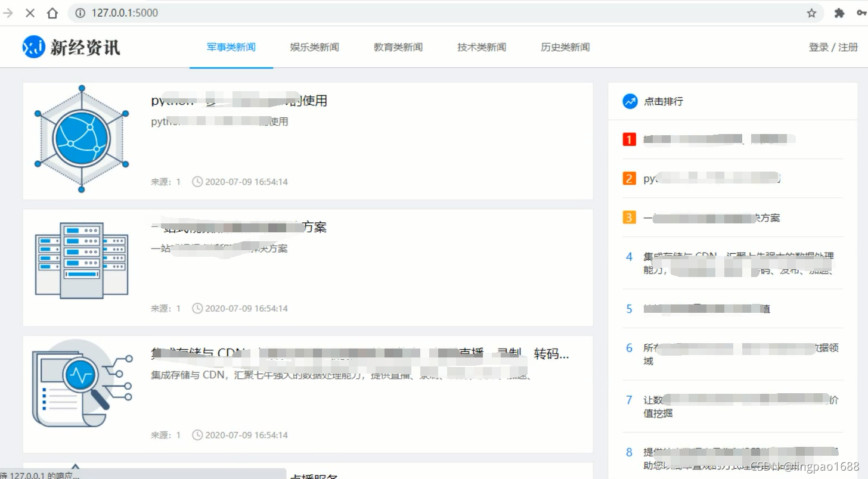Open ranking item 4 about 集成存储与 CDN
868x479 pixels.
coord(739,263)
